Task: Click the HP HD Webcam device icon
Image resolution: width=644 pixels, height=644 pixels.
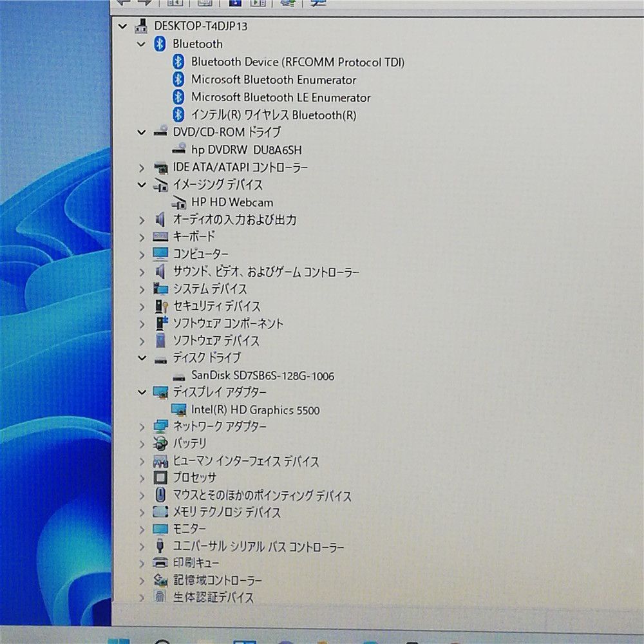Action: [178, 202]
